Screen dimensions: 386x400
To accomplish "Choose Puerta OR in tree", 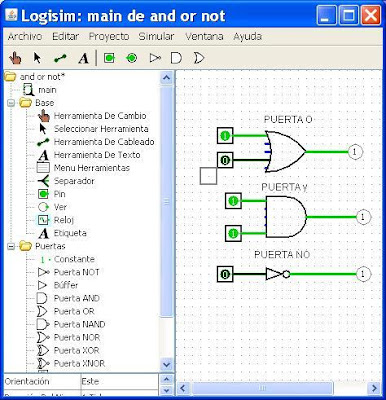I will 74,311.
